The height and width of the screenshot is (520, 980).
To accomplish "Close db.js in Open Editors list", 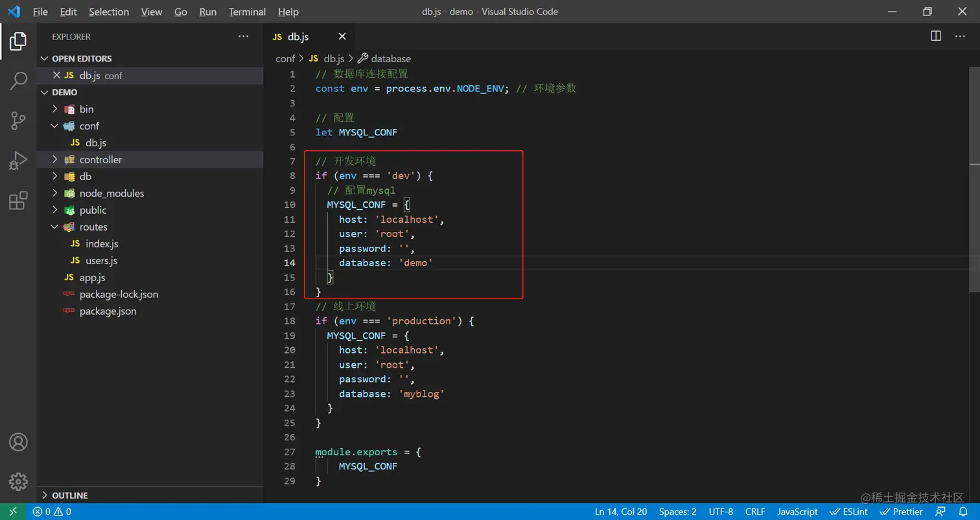I will coord(56,75).
